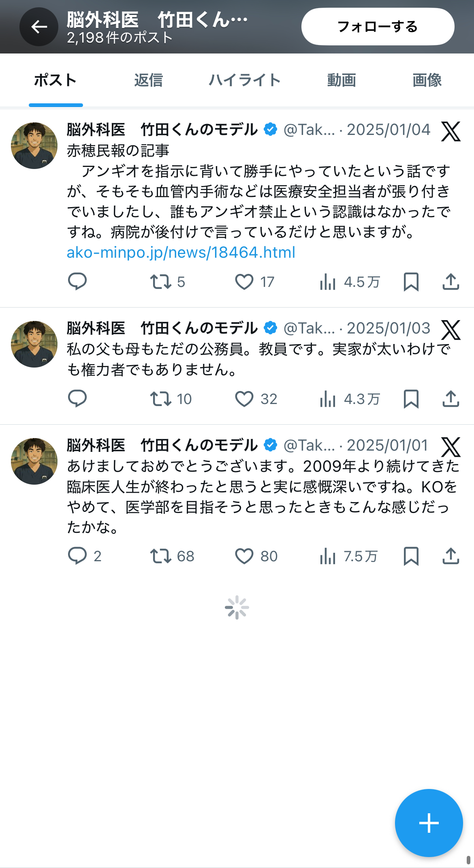Tap the back arrow in header

click(x=39, y=27)
